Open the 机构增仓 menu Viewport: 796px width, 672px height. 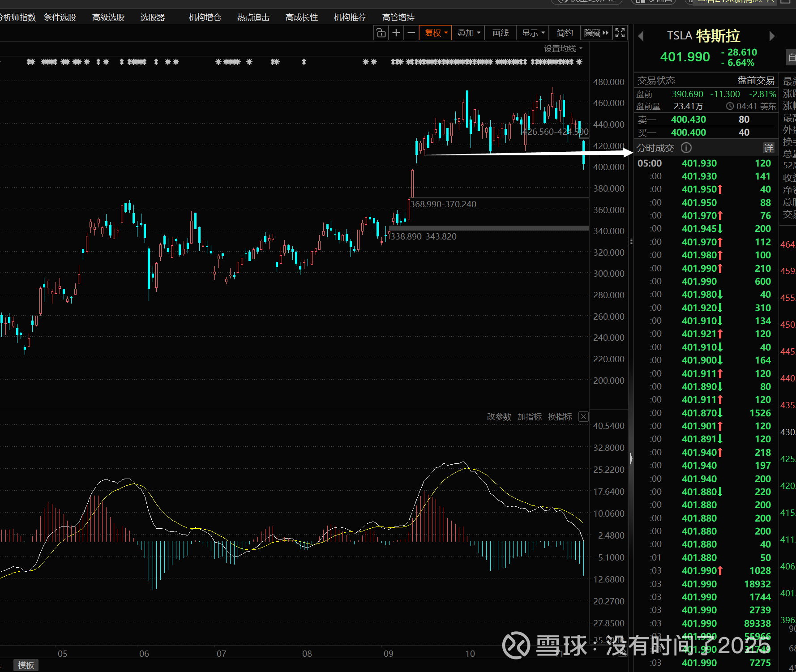[x=205, y=17]
